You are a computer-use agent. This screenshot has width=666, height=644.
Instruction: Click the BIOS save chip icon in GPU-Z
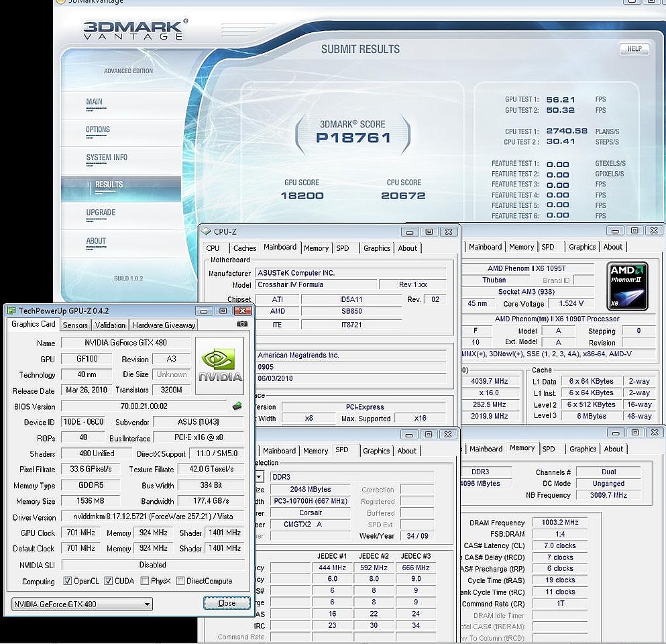pos(237,406)
